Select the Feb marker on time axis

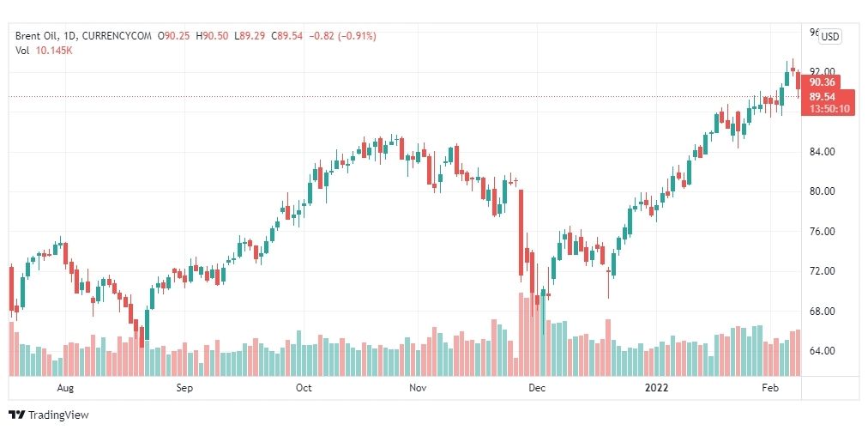click(770, 388)
